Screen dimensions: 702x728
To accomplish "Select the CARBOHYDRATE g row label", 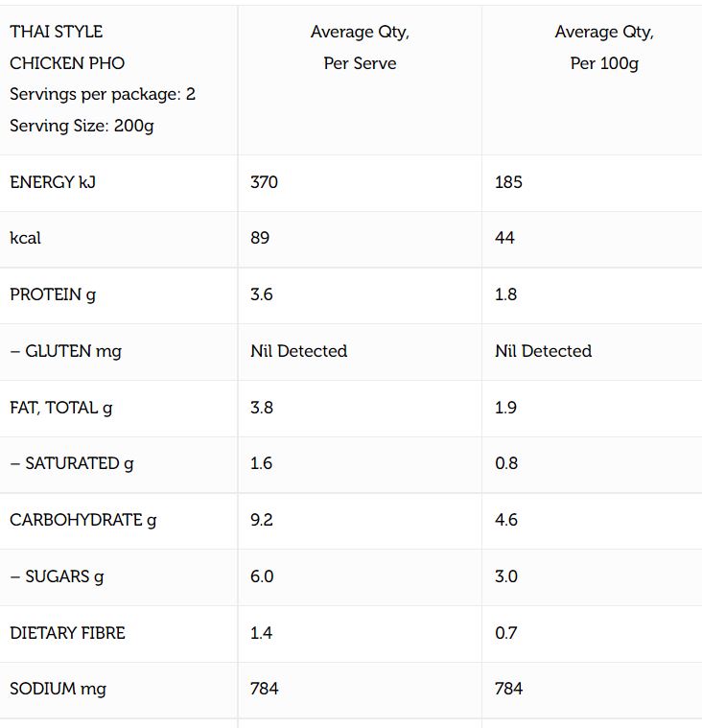I will coord(82,520).
